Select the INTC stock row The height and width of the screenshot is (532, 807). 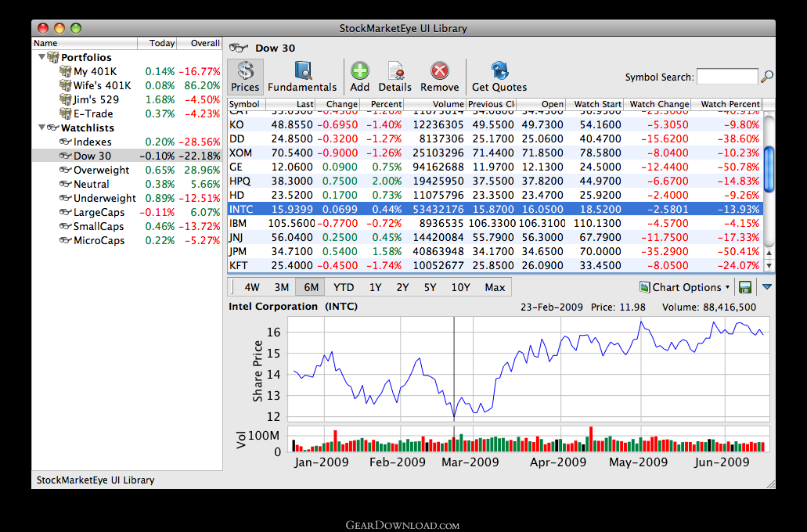(x=495, y=210)
